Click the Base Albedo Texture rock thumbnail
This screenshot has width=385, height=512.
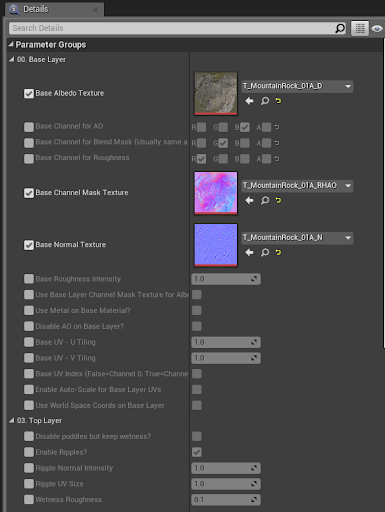pyautogui.click(x=216, y=94)
